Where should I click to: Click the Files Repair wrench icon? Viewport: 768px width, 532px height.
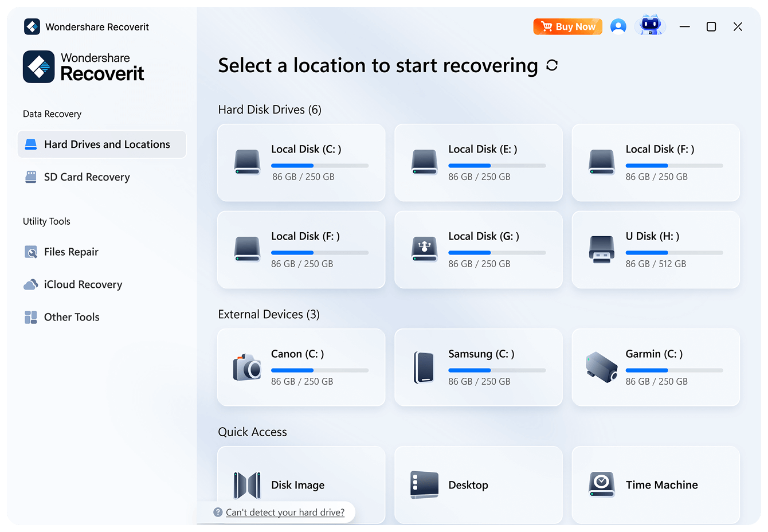[31, 252]
